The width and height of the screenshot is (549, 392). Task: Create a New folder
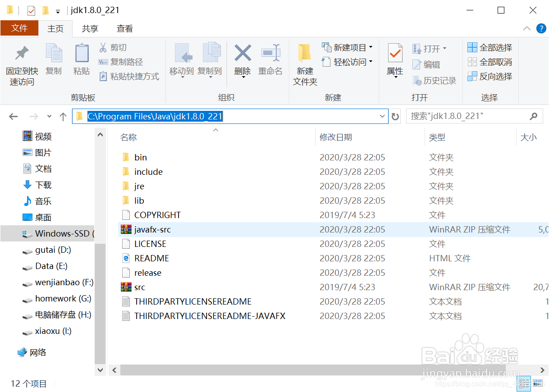pyautogui.click(x=305, y=65)
